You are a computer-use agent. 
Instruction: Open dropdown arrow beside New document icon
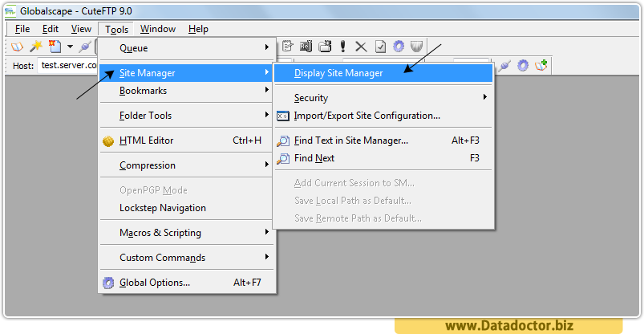(70, 47)
